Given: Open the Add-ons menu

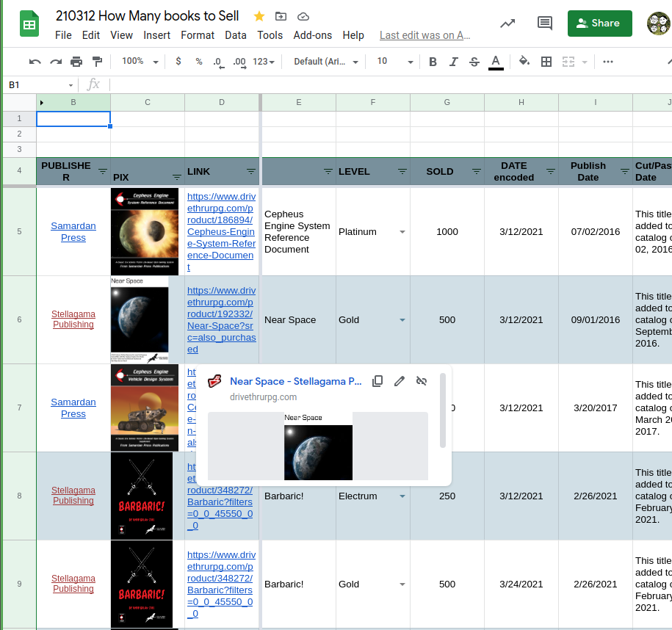Looking at the screenshot, I should [x=312, y=35].
